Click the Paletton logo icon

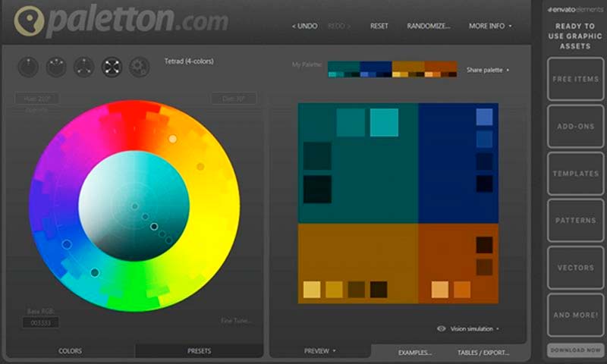click(29, 21)
